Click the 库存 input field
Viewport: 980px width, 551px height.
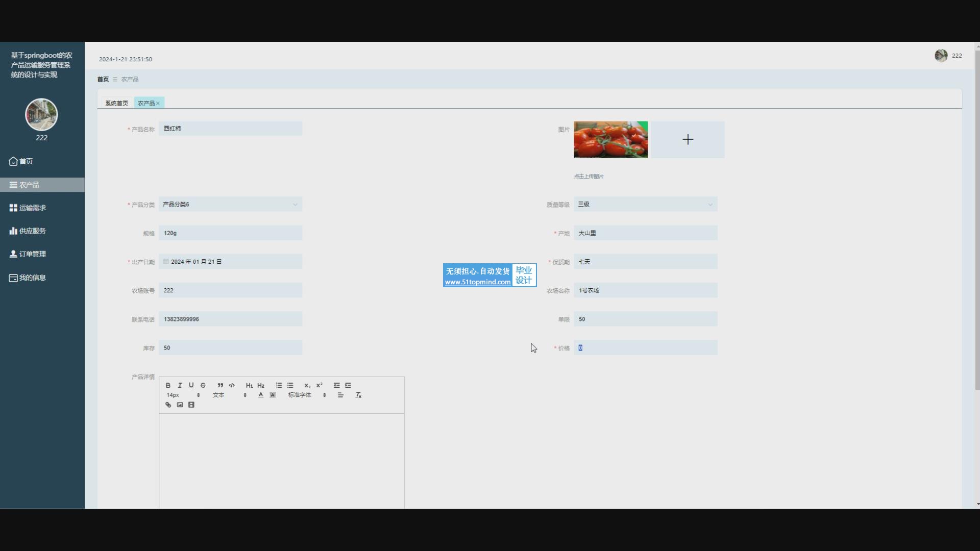point(230,347)
